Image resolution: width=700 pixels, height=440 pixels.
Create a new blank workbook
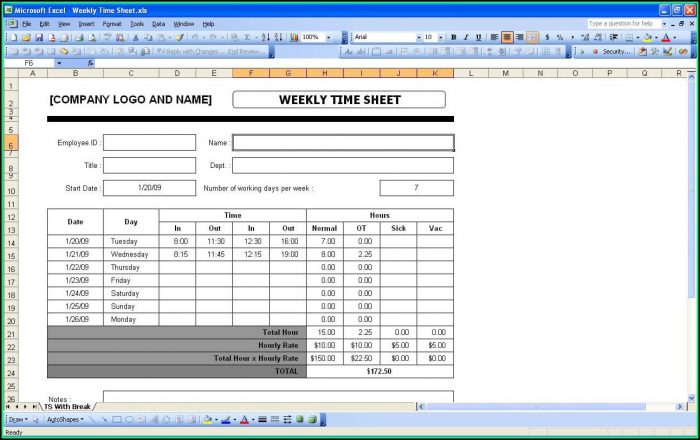[x=14, y=37]
